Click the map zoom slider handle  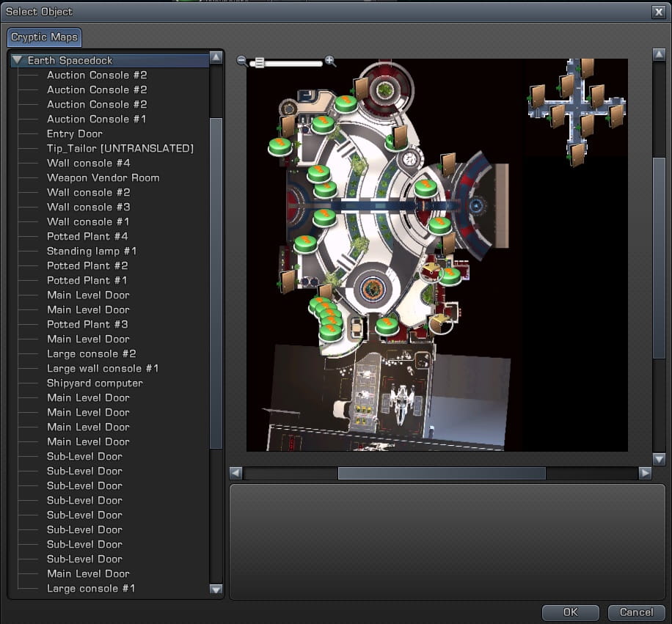coord(259,63)
